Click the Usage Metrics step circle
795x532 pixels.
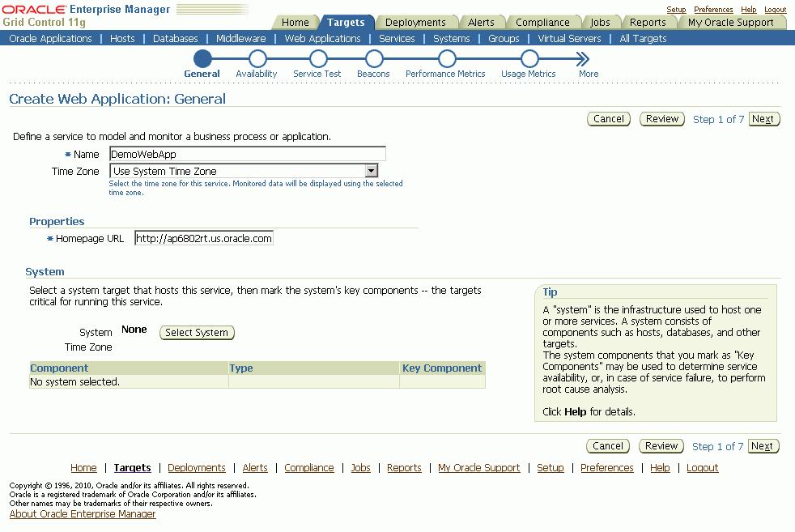pos(529,59)
